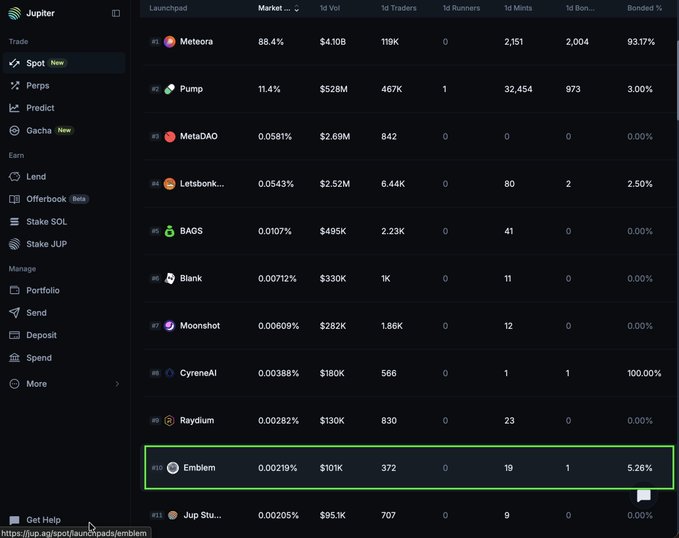Open the Pump launchpad name
Screen dimensions: 679x538
click(191, 89)
